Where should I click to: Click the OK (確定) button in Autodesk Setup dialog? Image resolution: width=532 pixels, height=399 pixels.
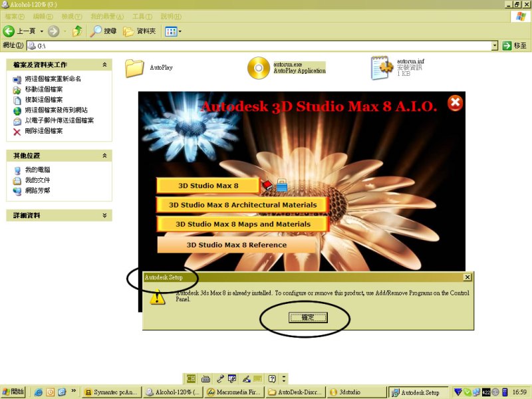tap(308, 318)
